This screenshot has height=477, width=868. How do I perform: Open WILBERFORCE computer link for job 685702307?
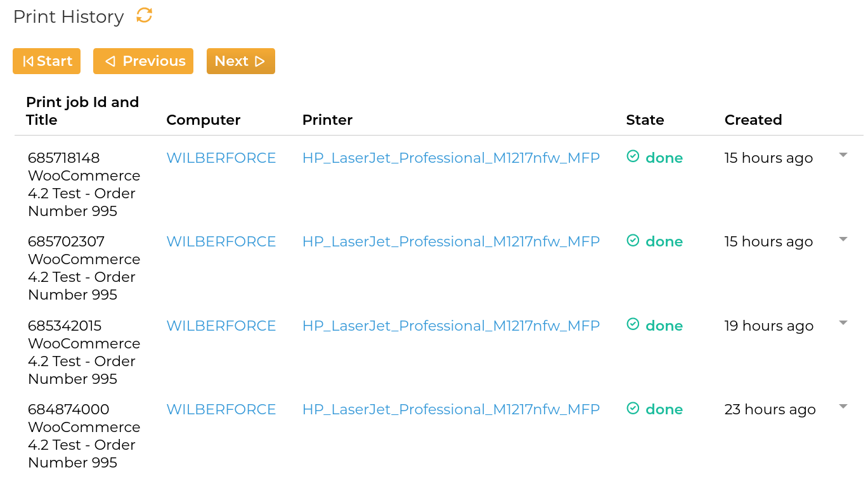click(x=221, y=241)
